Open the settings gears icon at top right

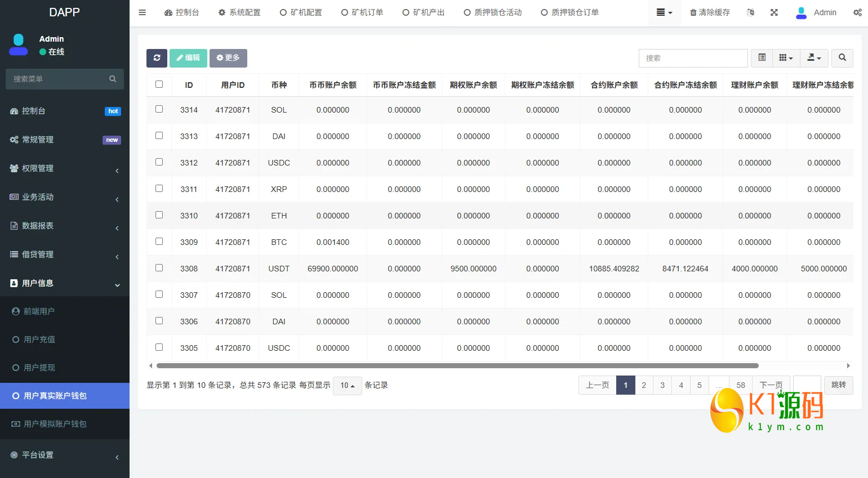[x=857, y=12]
